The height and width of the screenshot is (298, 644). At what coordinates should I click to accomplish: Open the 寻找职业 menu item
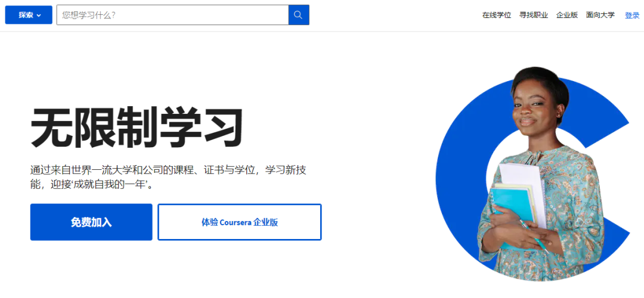pos(534,15)
